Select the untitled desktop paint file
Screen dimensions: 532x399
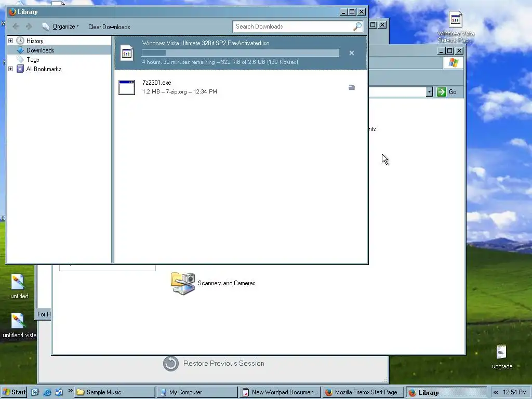(x=19, y=287)
